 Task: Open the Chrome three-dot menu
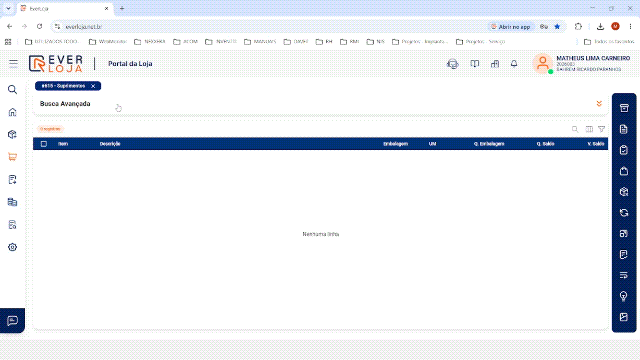[630, 27]
